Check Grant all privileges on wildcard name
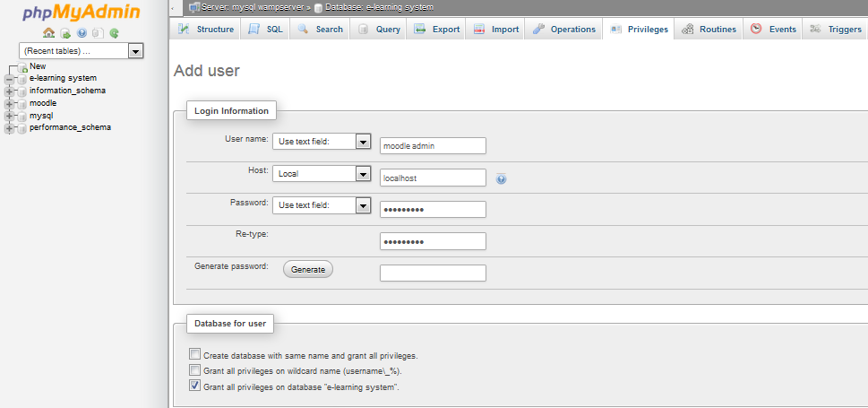Viewport: 868px width, 408px height. point(194,369)
